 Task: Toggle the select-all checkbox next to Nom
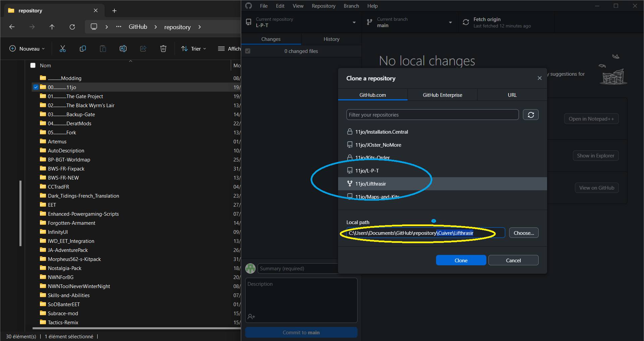tap(33, 65)
